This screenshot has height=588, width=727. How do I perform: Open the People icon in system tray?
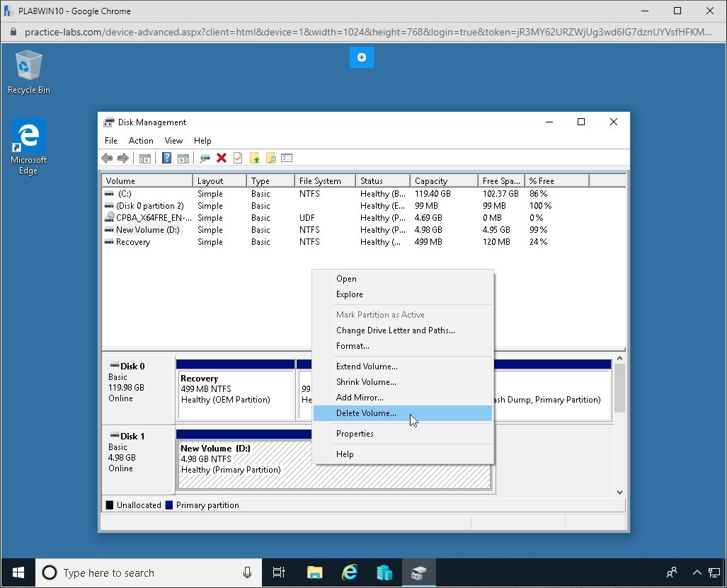click(672, 572)
